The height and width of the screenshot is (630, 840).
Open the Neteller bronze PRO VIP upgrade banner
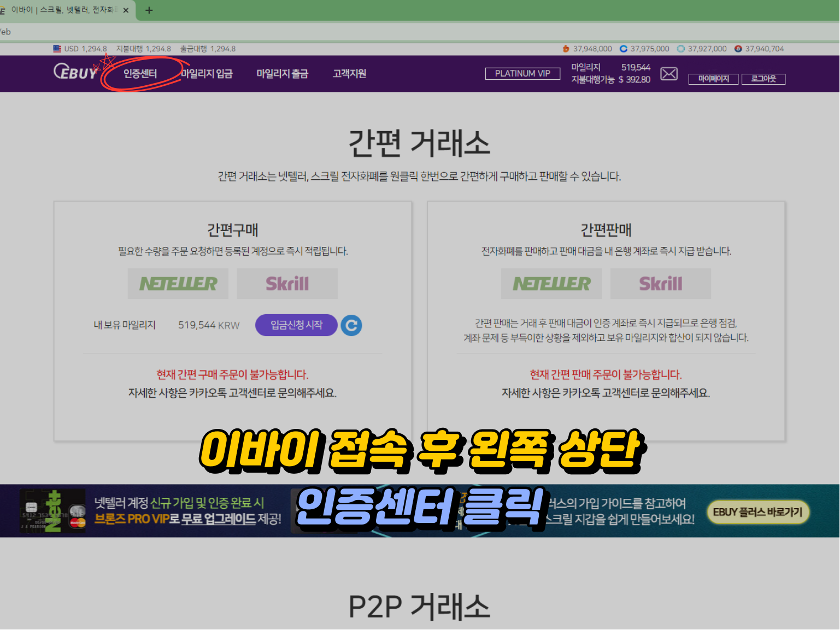(151, 511)
